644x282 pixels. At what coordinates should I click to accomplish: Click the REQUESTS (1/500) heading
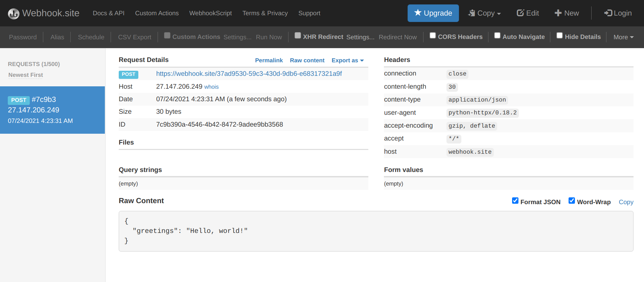click(34, 64)
